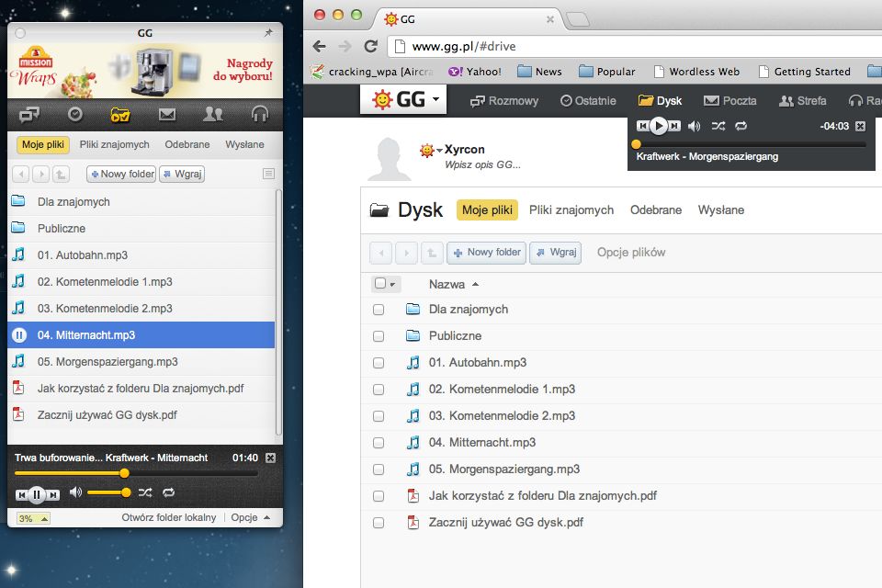Open status dropdown next to Xyrcon
The width and height of the screenshot is (882, 588).
pyautogui.click(x=439, y=151)
